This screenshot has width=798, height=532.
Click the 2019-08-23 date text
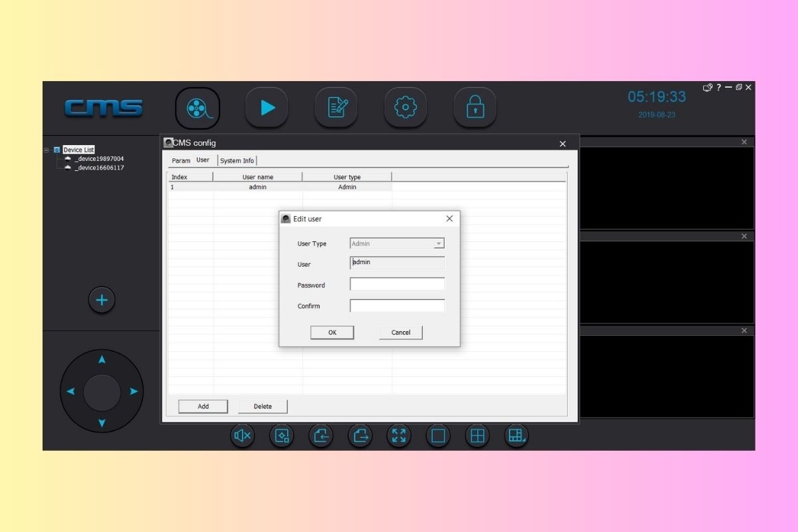[x=657, y=115]
